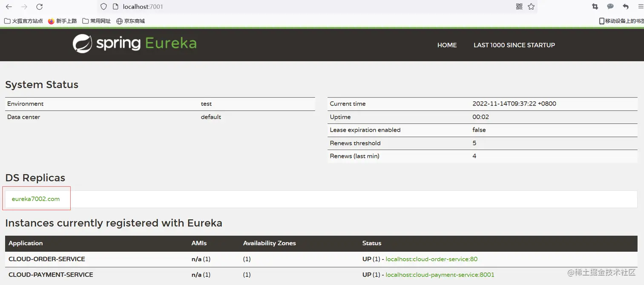This screenshot has height=285, width=644.
Task: Open the 火狐官方站点 bookmark
Action: point(23,21)
